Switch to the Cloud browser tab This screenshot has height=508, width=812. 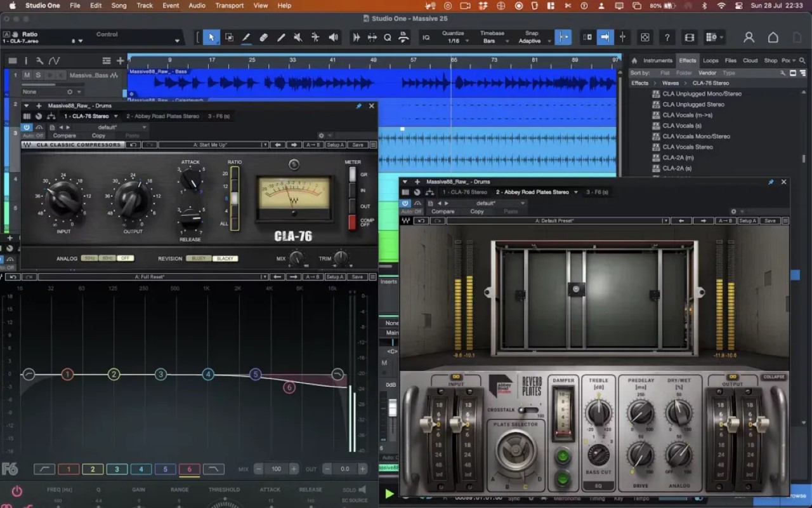(750, 61)
